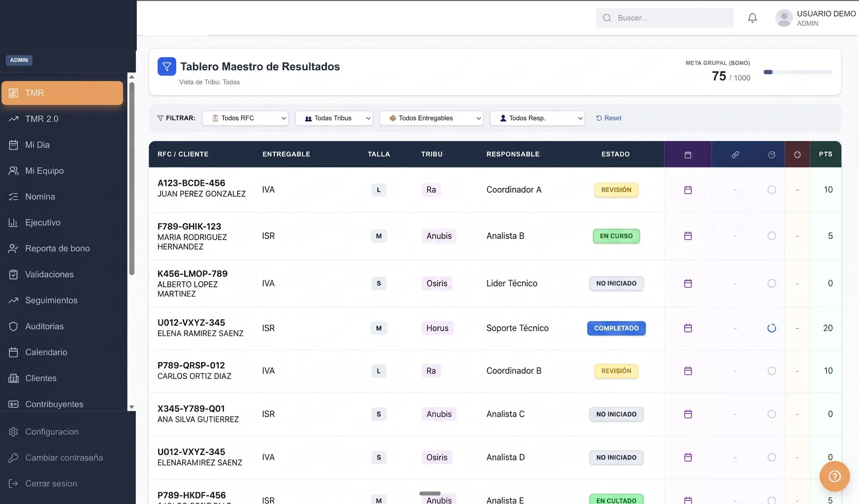Open calendar icon for P789-QRSP-012 row

click(688, 371)
